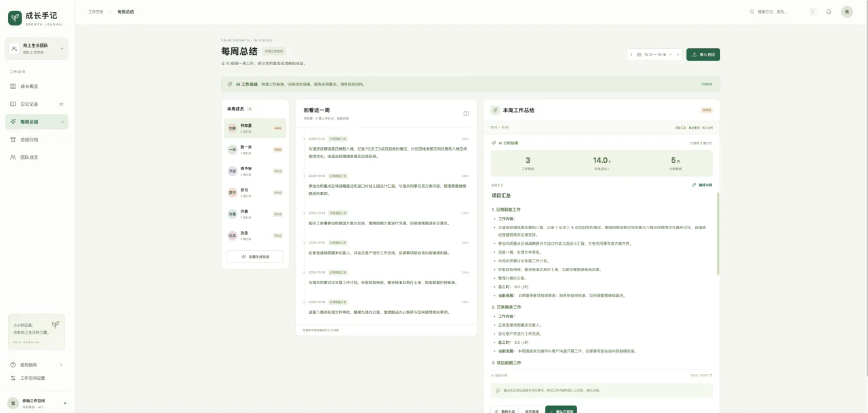Click the 工作空间设置 sliders icon

(13, 378)
